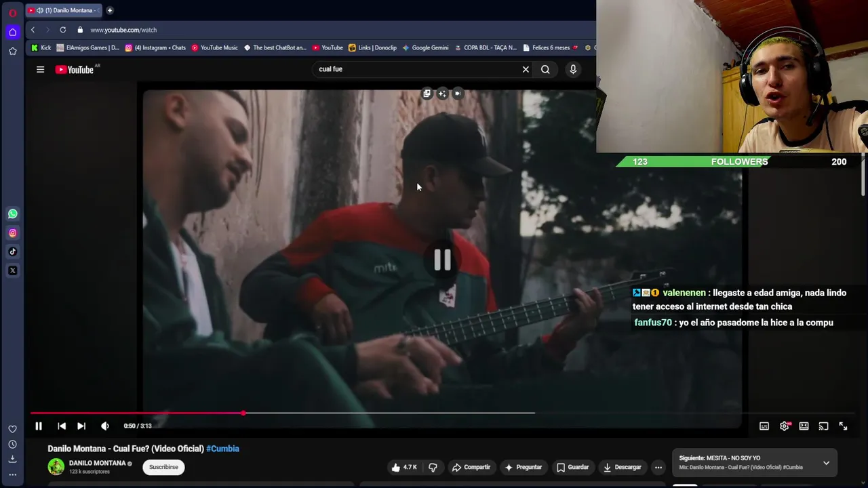868x488 pixels.
Task: Open Google Gemini bookmark
Action: coord(425,47)
